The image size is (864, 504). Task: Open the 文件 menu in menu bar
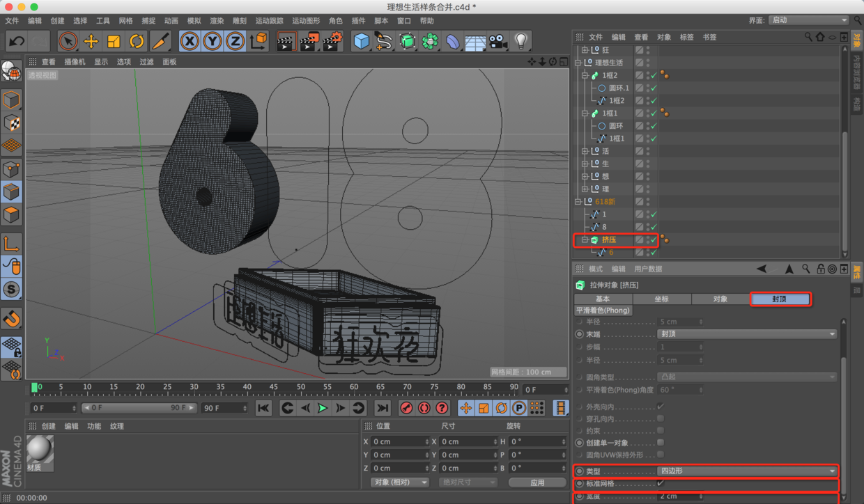point(13,21)
